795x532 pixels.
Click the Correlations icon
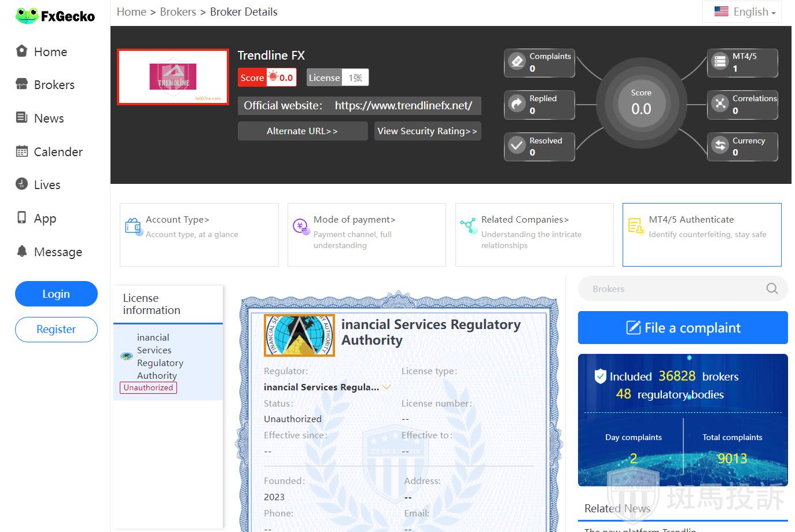[x=720, y=104]
